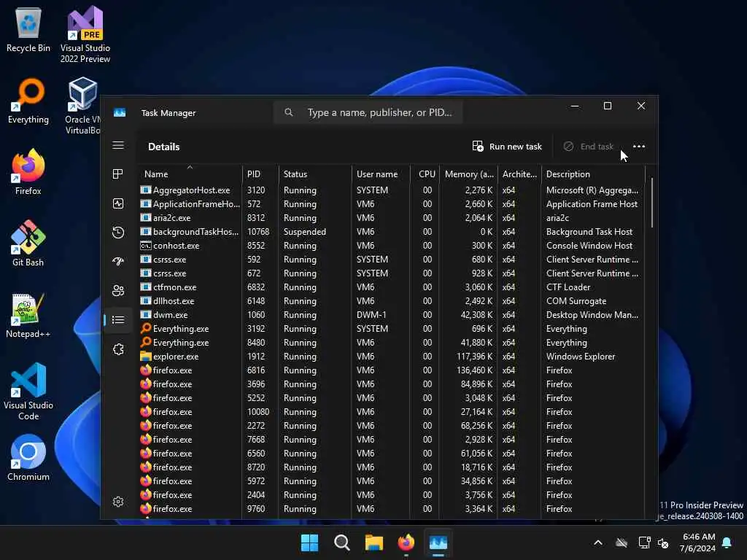Click the Notepad++ desktop icon
The image size is (747, 560).
click(x=28, y=316)
